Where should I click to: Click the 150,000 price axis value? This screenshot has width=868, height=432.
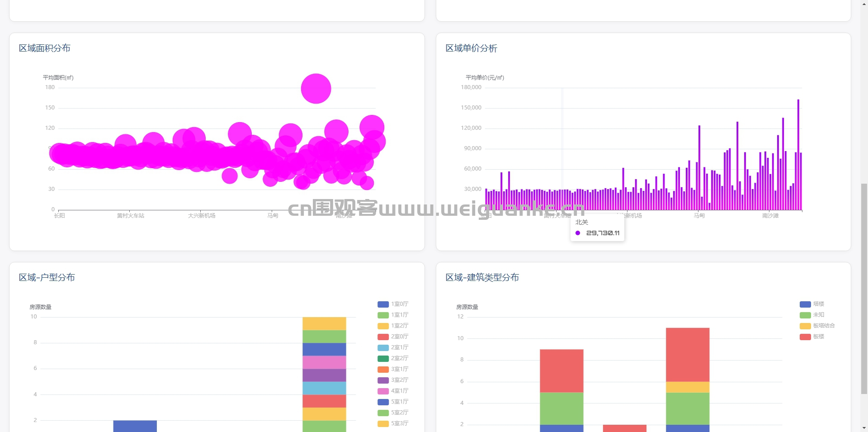tap(471, 108)
